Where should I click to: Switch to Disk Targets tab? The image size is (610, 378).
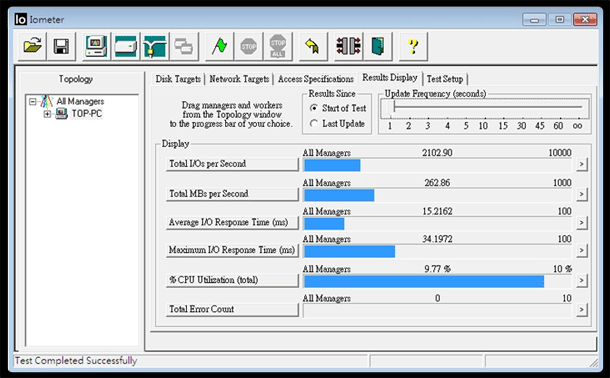pos(178,79)
